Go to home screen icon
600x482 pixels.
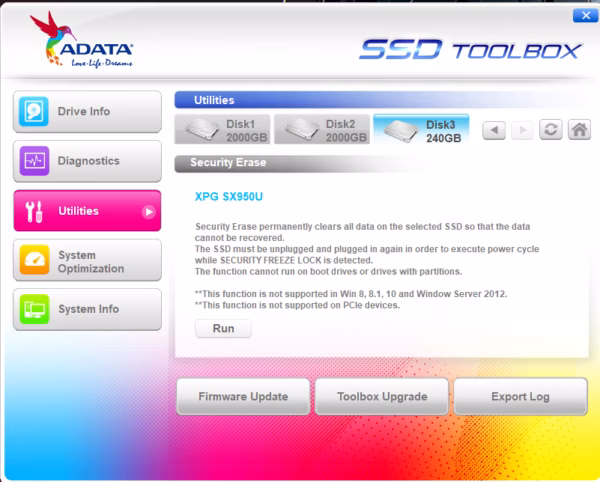tap(579, 129)
